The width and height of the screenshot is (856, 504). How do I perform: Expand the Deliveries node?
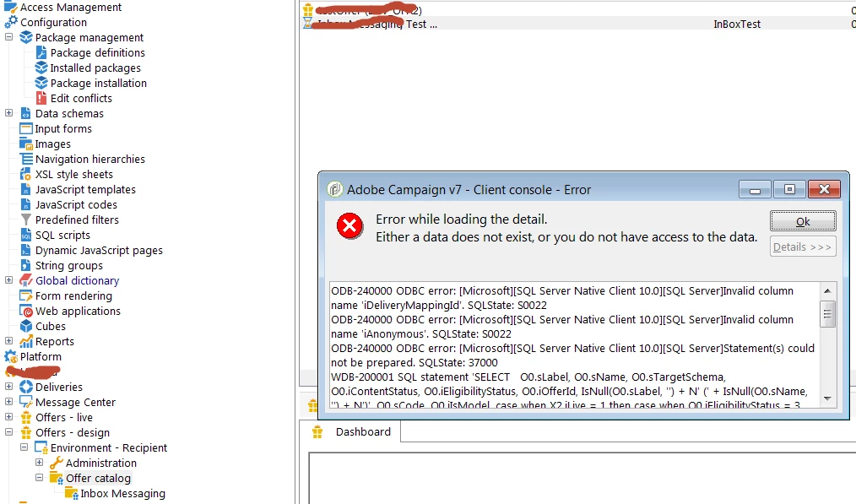pos(8,387)
